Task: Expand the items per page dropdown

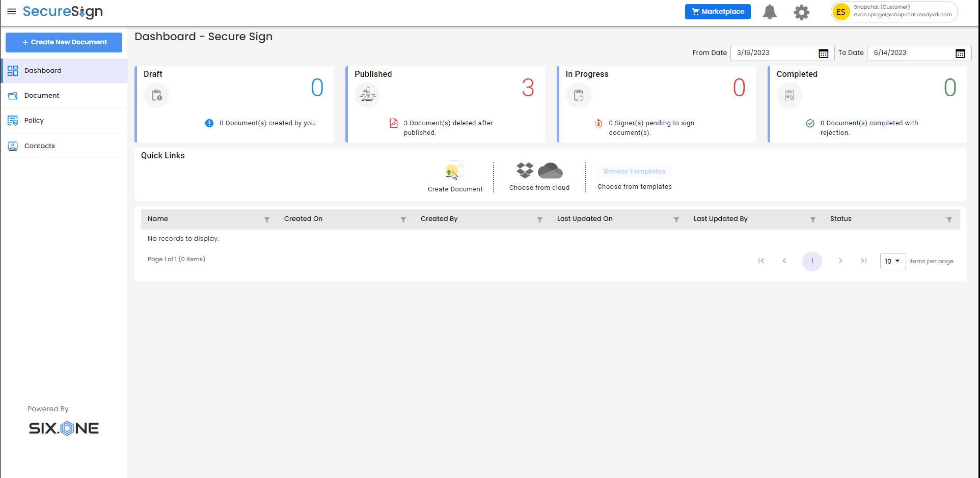Action: [x=892, y=261]
